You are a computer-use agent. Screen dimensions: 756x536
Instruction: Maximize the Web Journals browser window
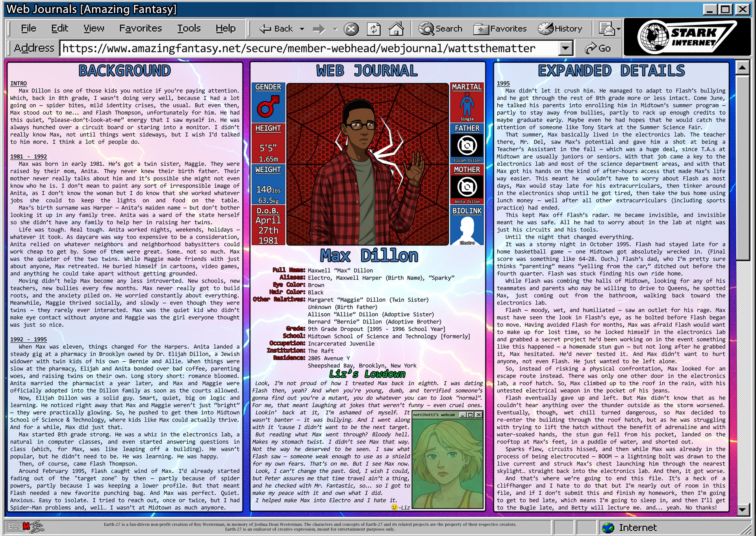pos(726,9)
